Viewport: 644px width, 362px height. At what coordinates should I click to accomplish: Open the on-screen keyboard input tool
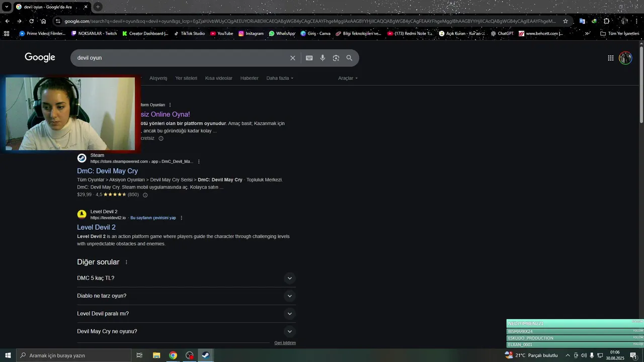pos(309,58)
